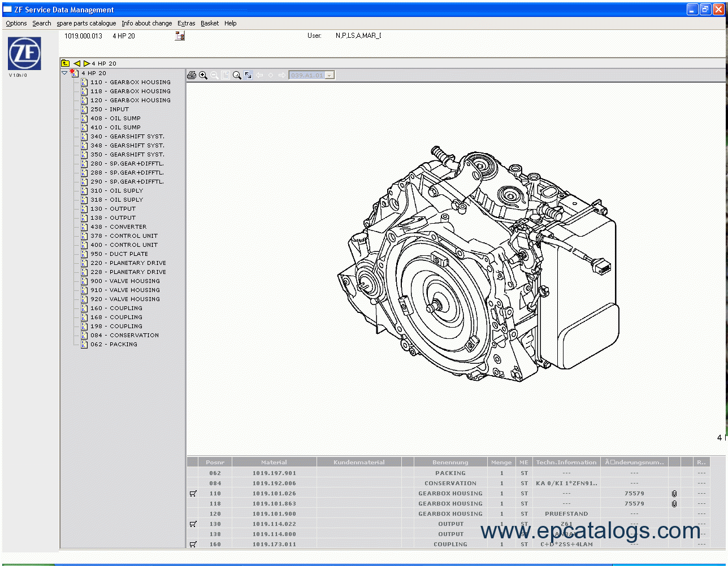Click the document icon of 062 - PACKING
This screenshot has width=728, height=566.
(x=84, y=345)
